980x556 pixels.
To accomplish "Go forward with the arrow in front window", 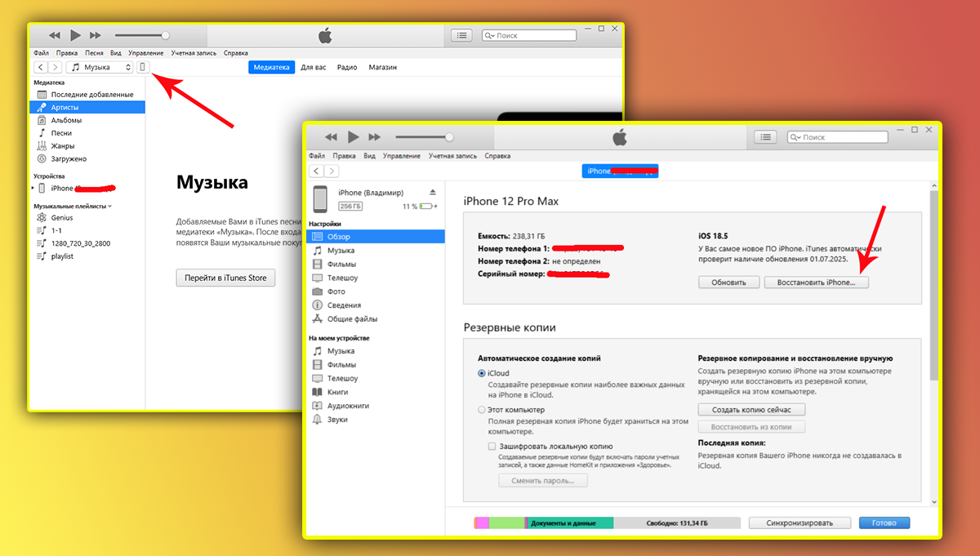I will (331, 171).
